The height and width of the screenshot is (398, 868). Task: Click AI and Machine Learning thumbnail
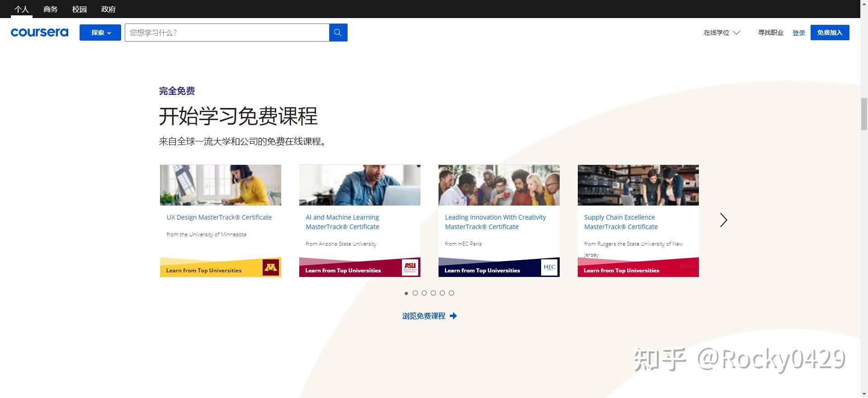click(360, 185)
